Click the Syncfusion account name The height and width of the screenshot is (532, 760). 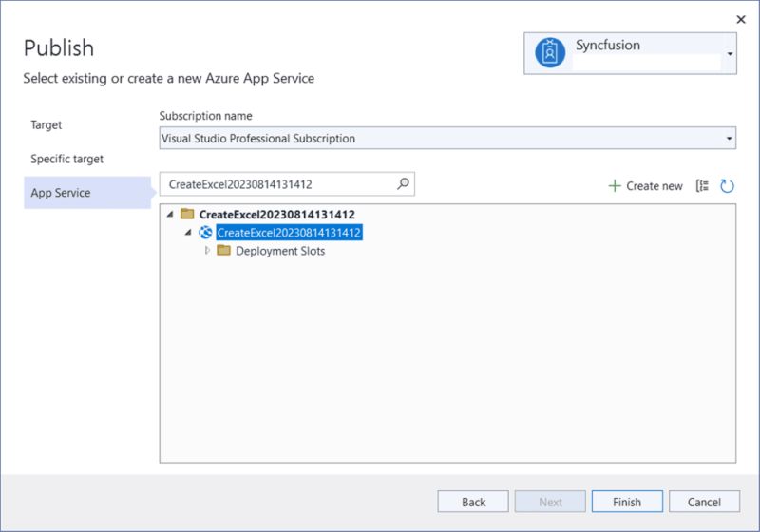608,45
